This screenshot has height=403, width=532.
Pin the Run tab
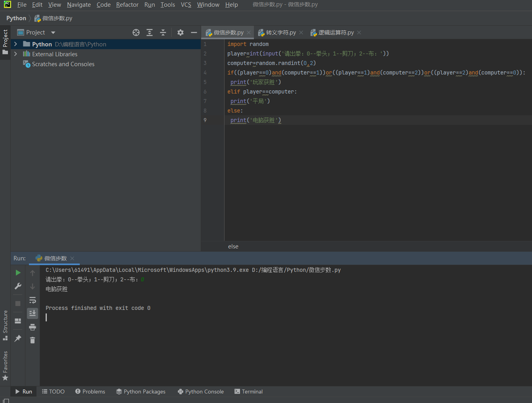tap(18, 338)
